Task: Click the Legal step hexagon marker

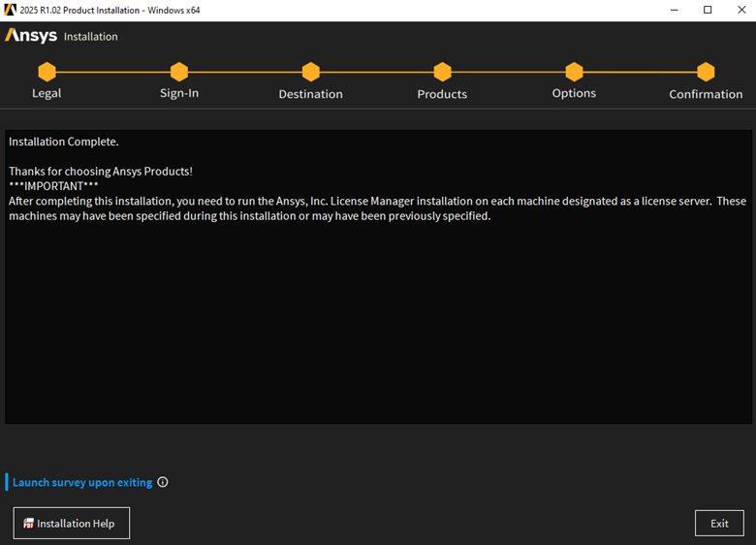Action: (47, 72)
